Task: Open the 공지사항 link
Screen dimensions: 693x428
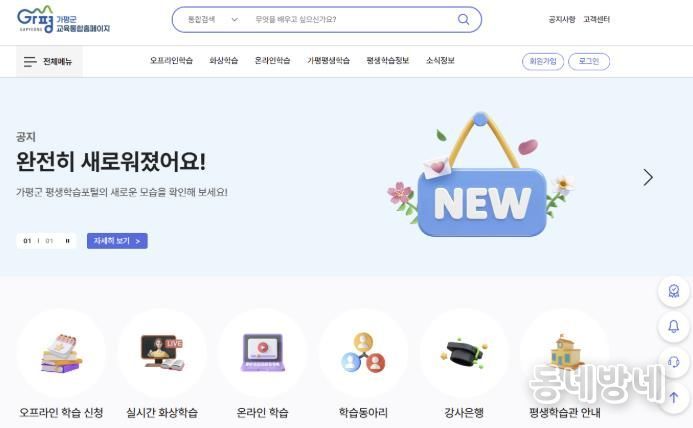Action: [562, 19]
